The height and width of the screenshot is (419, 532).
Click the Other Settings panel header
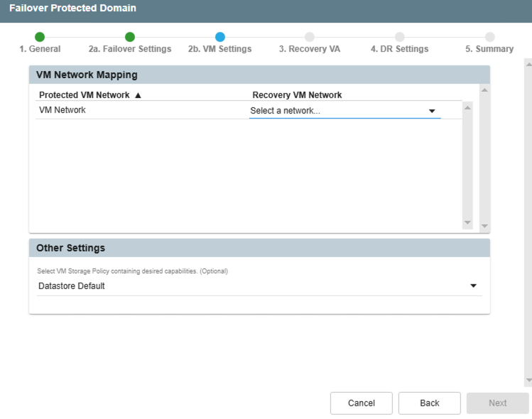pyautogui.click(x=259, y=248)
